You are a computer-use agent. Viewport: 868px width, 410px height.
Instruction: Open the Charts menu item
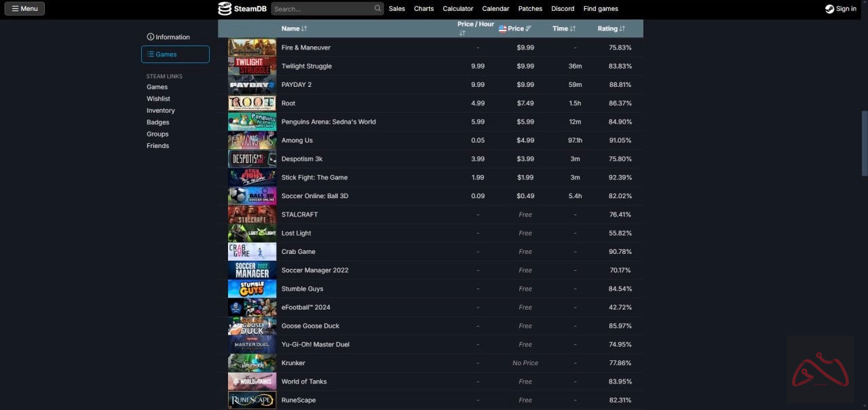click(423, 9)
